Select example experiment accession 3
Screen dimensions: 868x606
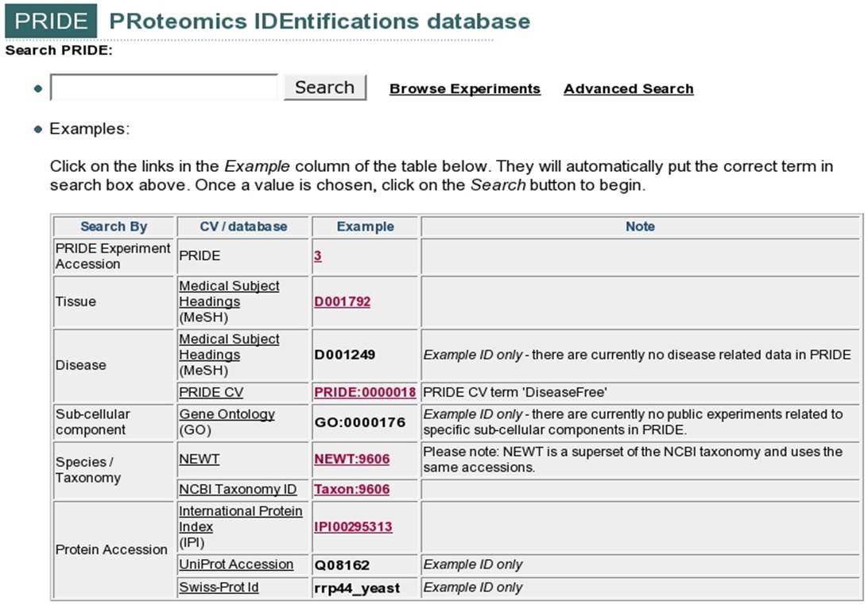[317, 257]
